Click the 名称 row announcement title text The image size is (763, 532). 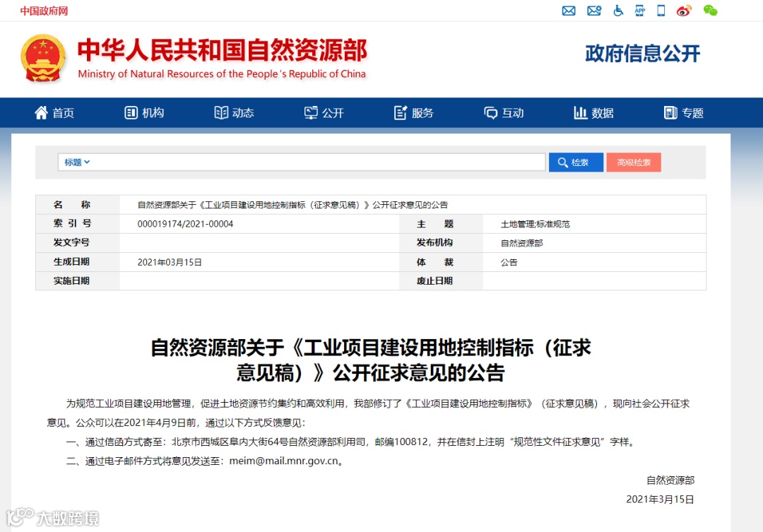point(292,205)
